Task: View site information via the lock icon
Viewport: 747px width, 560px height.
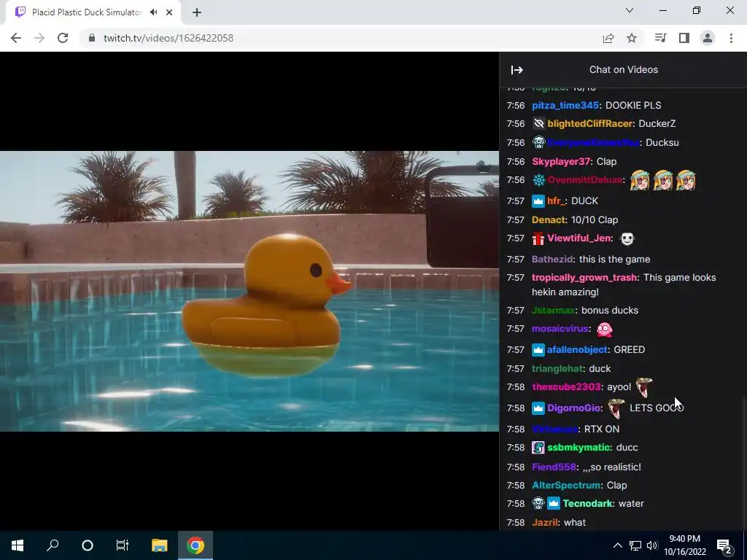Action: 92,38
